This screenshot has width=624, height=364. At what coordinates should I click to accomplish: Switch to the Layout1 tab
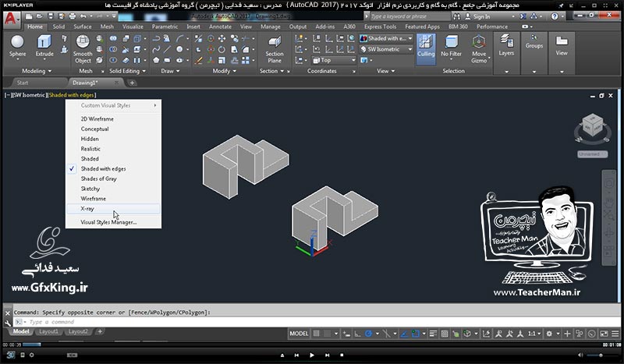[x=48, y=331]
